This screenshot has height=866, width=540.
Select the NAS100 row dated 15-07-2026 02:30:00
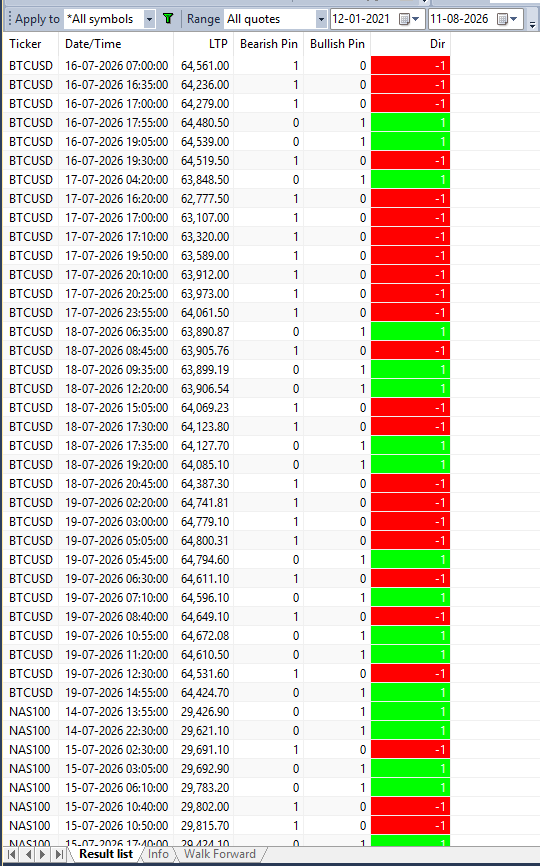226,749
